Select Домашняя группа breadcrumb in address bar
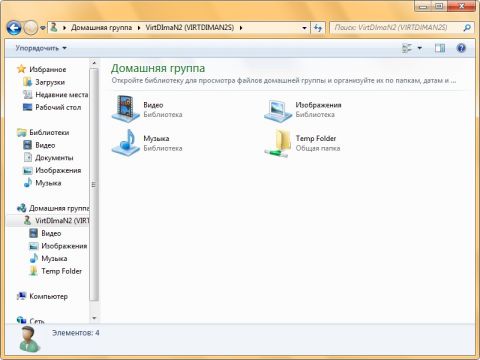This screenshot has width=480, height=360. click(101, 28)
